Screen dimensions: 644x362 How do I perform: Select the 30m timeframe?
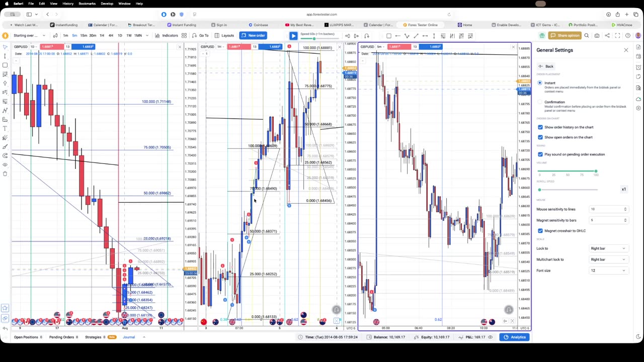[x=93, y=36]
